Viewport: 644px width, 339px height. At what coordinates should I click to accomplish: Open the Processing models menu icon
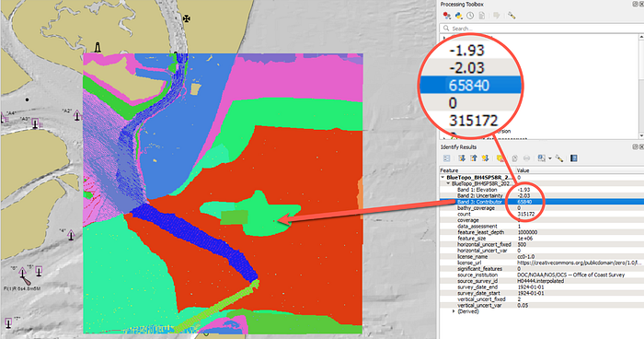447,16
